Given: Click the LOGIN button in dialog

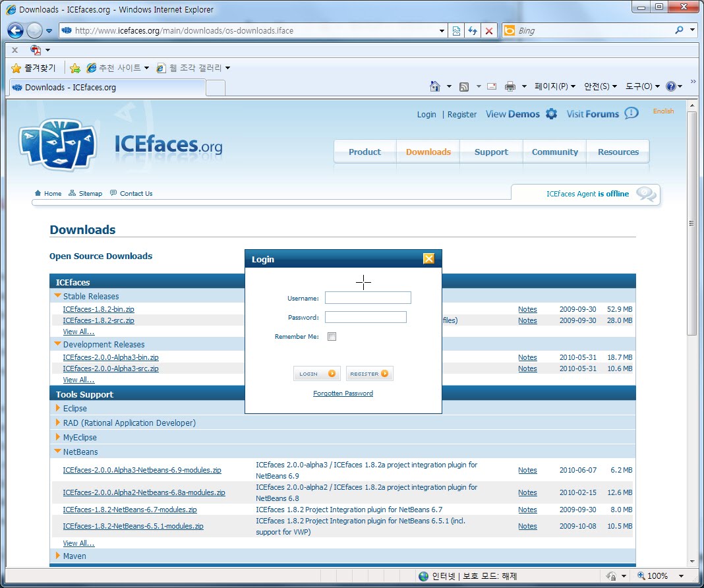Looking at the screenshot, I should click(317, 374).
